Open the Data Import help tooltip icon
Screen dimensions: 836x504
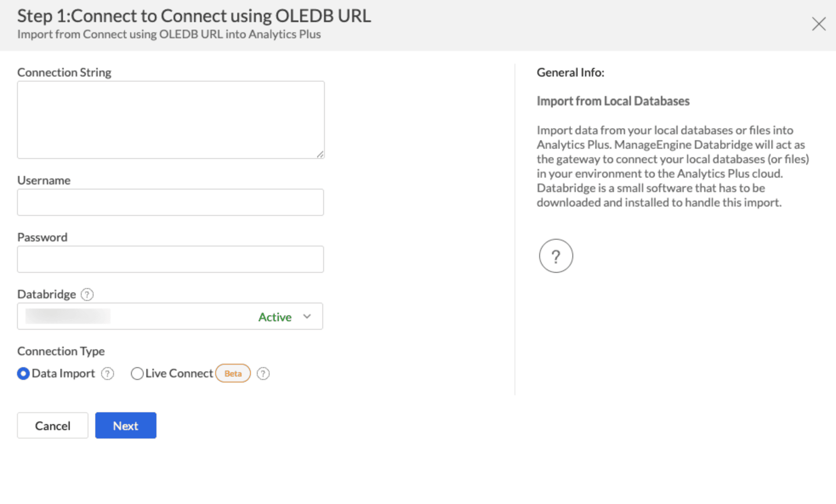click(108, 374)
